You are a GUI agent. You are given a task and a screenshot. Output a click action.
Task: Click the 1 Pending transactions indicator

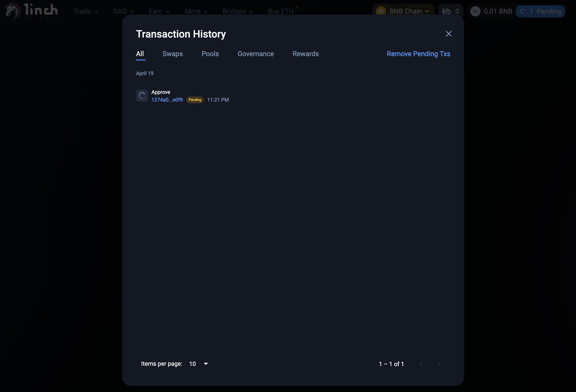click(540, 11)
